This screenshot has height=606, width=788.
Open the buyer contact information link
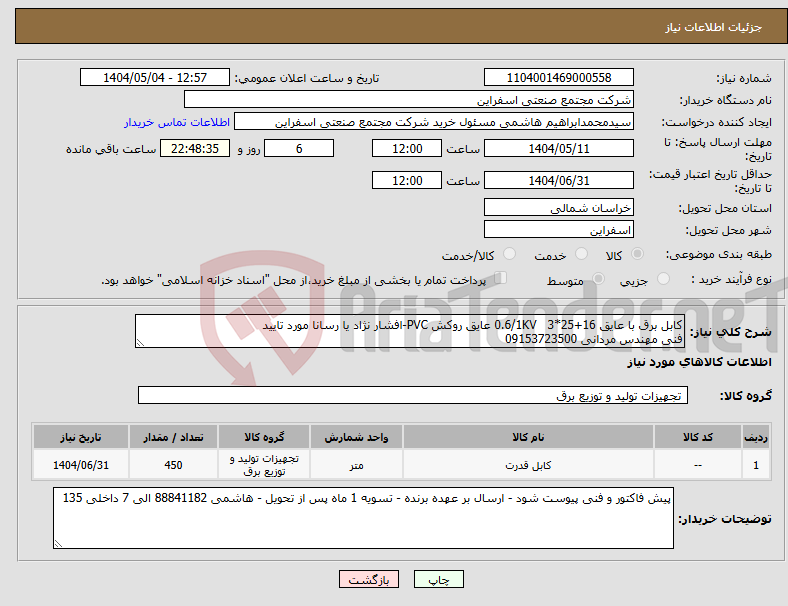pyautogui.click(x=177, y=122)
